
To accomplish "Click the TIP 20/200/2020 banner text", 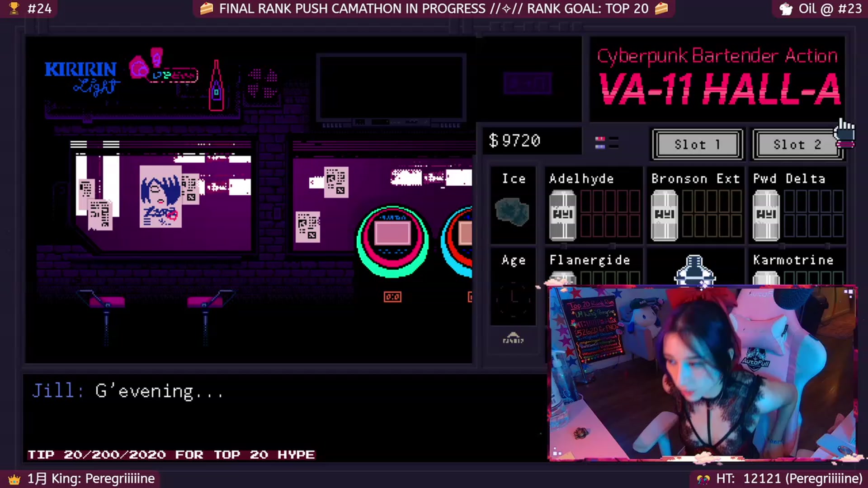I will tap(171, 455).
